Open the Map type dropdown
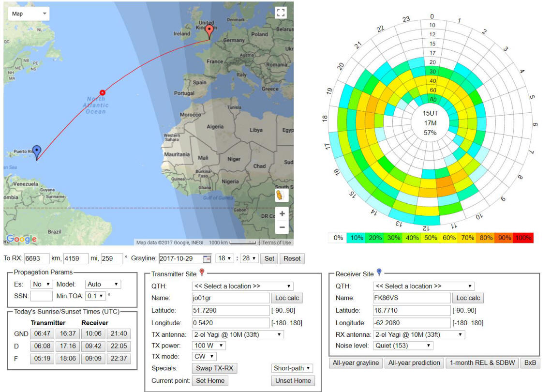Image resolution: width=551 pixels, height=392 pixels. coord(29,14)
